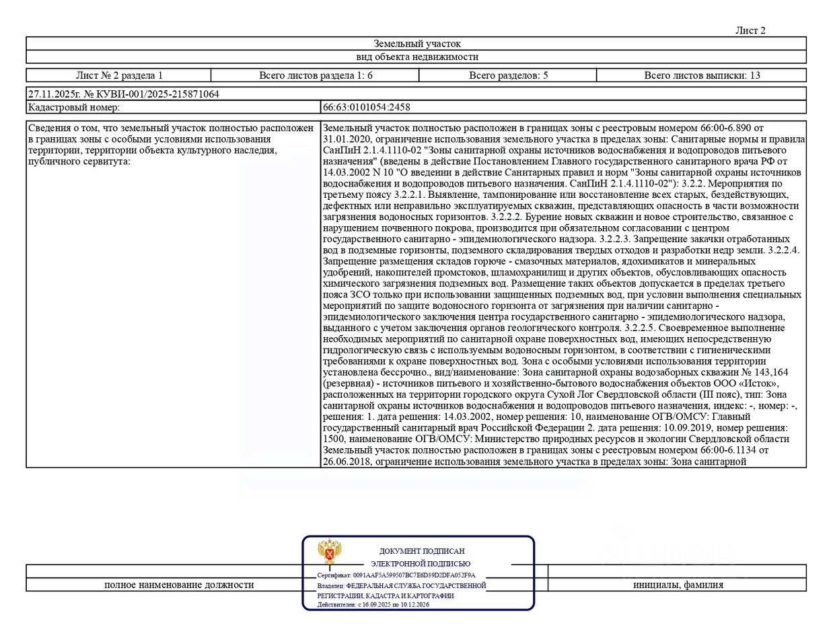The image size is (833, 644).
Task: Click the 'Всего листов раздела 1: 6' cell
Action: [316, 75]
